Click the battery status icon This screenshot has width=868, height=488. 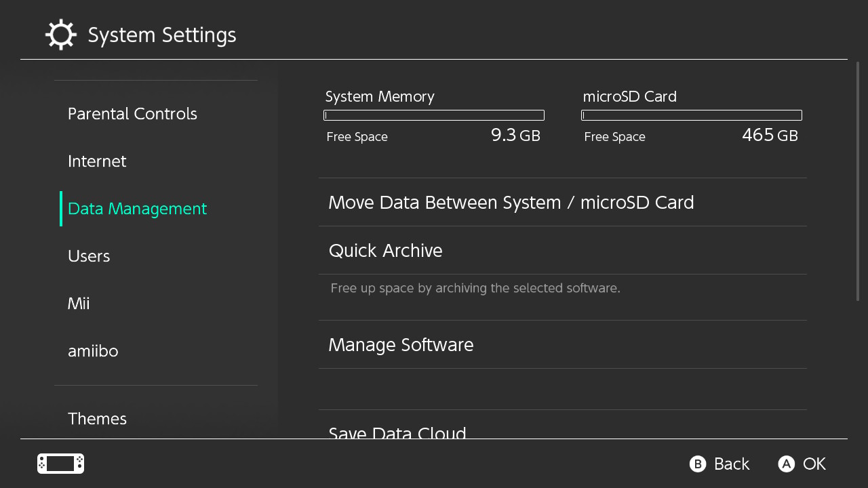[60, 463]
